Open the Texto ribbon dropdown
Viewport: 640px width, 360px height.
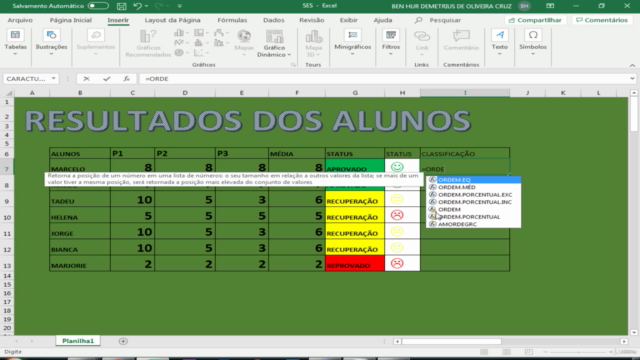(500, 43)
